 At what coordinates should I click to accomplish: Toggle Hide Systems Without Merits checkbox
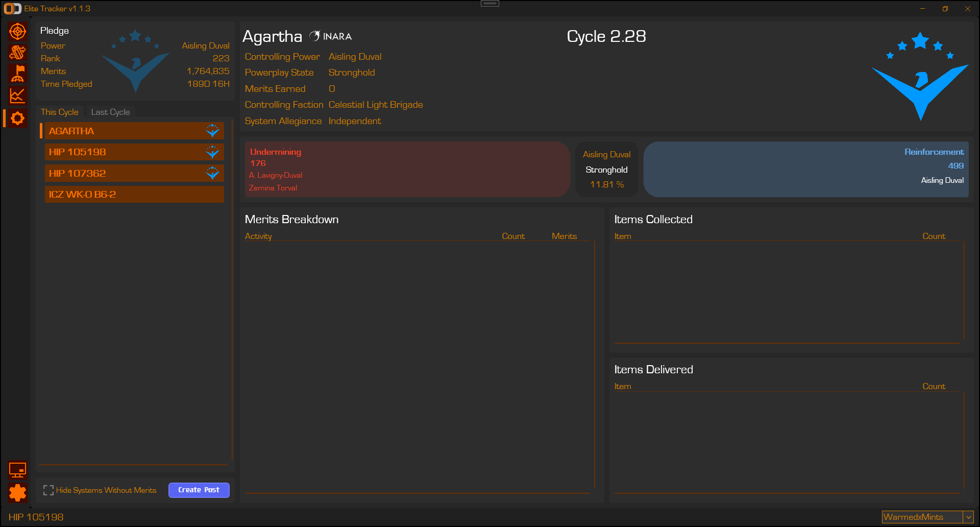48,490
